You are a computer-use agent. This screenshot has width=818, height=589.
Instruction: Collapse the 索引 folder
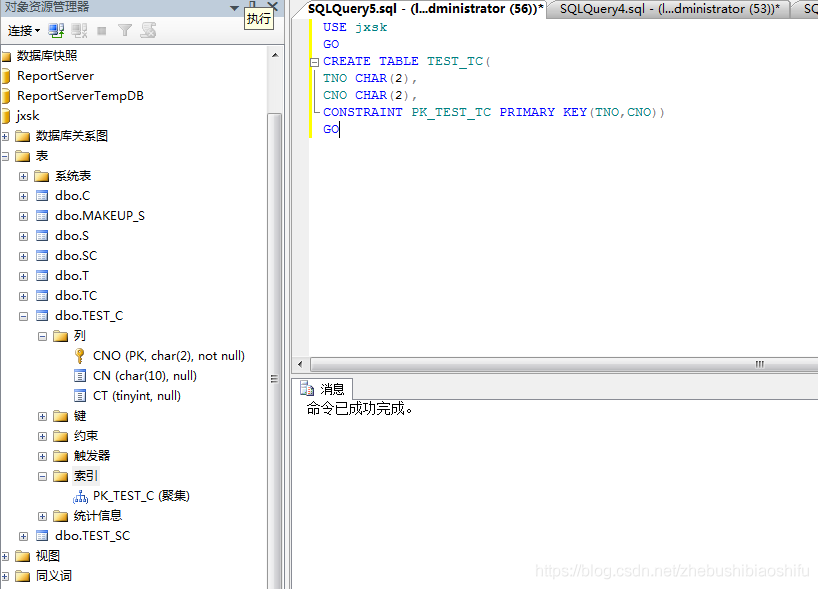[42, 476]
